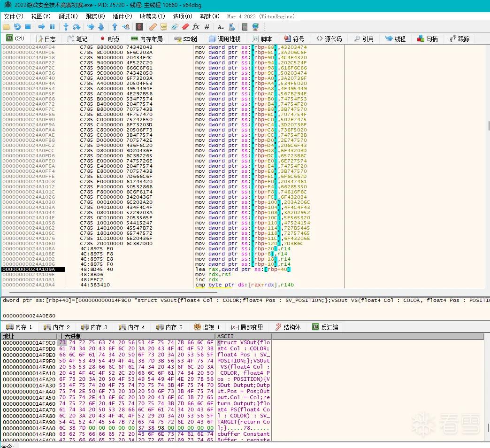
Task: Switch to the 内存布局 tab
Action: point(147,39)
